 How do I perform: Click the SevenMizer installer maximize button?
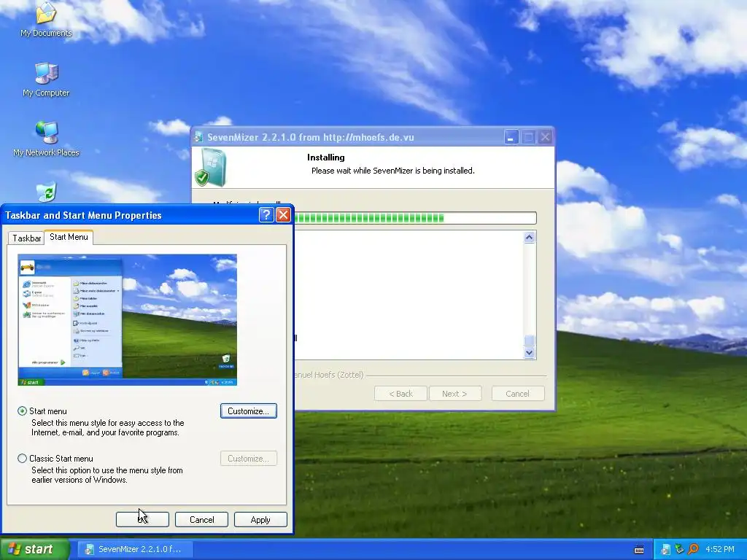pyautogui.click(x=528, y=137)
